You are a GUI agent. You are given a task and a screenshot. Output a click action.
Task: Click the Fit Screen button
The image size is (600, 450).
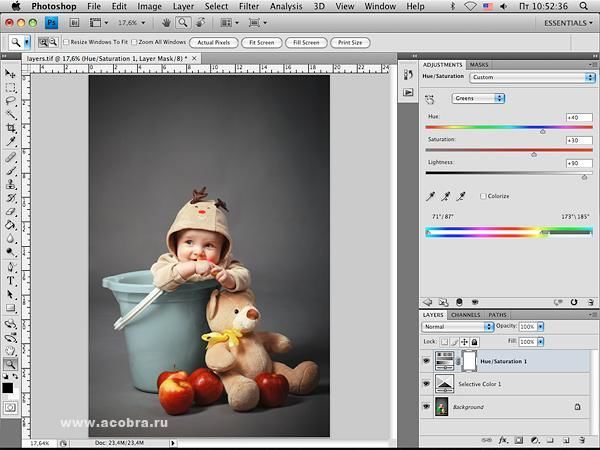point(261,43)
